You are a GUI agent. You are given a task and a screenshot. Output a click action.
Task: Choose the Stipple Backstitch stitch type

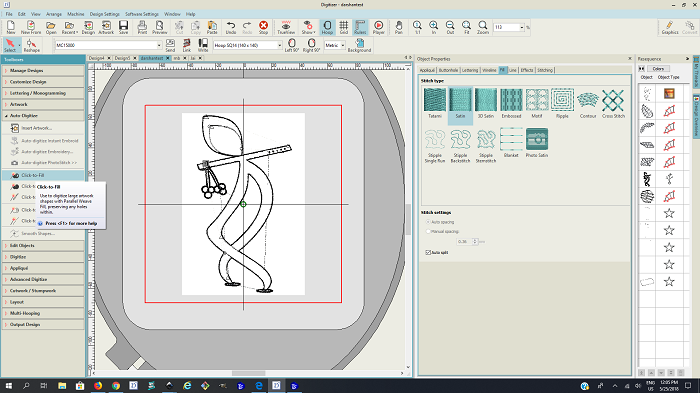click(x=460, y=145)
